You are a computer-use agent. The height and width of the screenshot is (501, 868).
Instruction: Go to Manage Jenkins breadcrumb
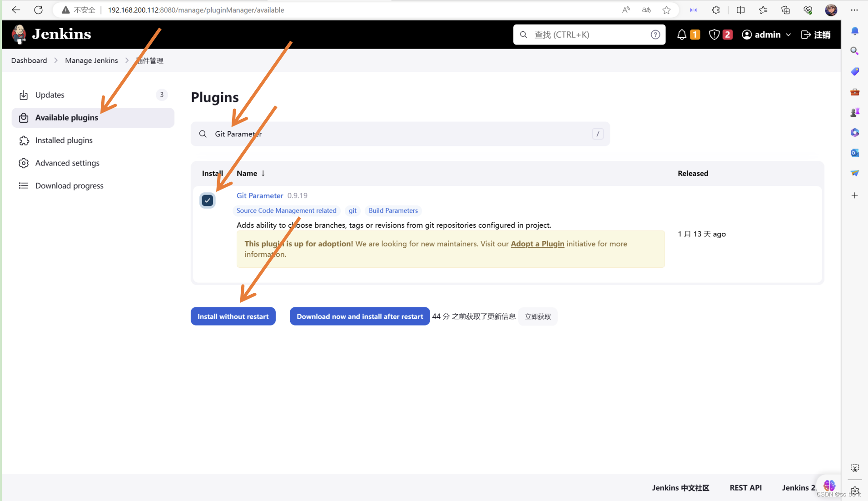91,60
